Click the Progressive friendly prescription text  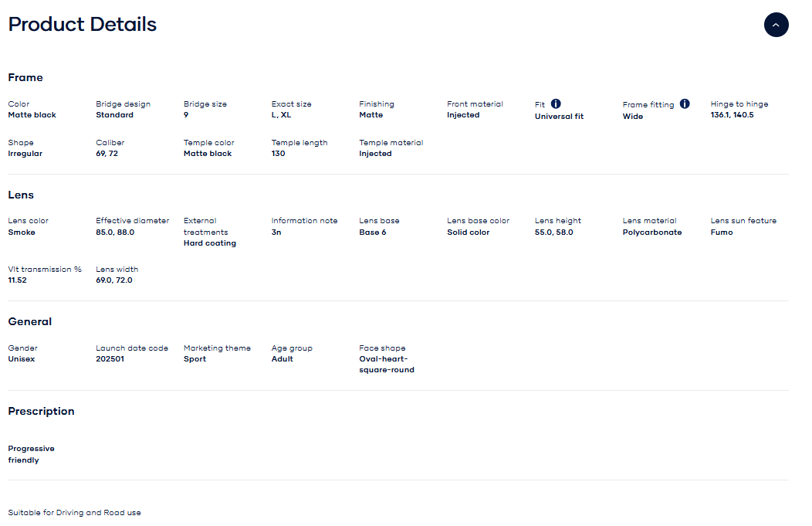pyautogui.click(x=31, y=454)
